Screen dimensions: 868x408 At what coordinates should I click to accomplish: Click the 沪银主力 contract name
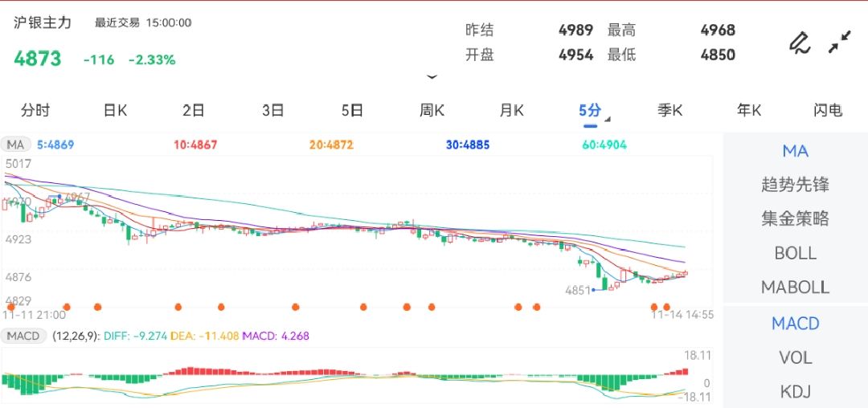[43, 22]
